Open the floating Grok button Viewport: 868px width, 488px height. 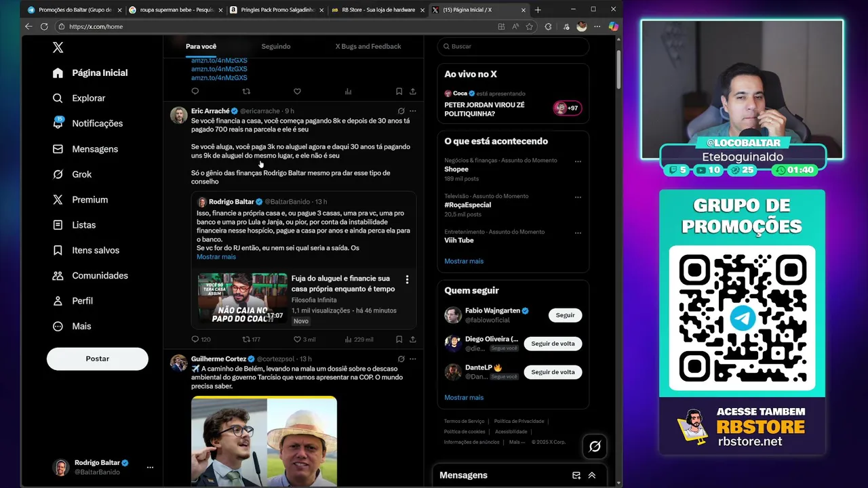coord(595,446)
